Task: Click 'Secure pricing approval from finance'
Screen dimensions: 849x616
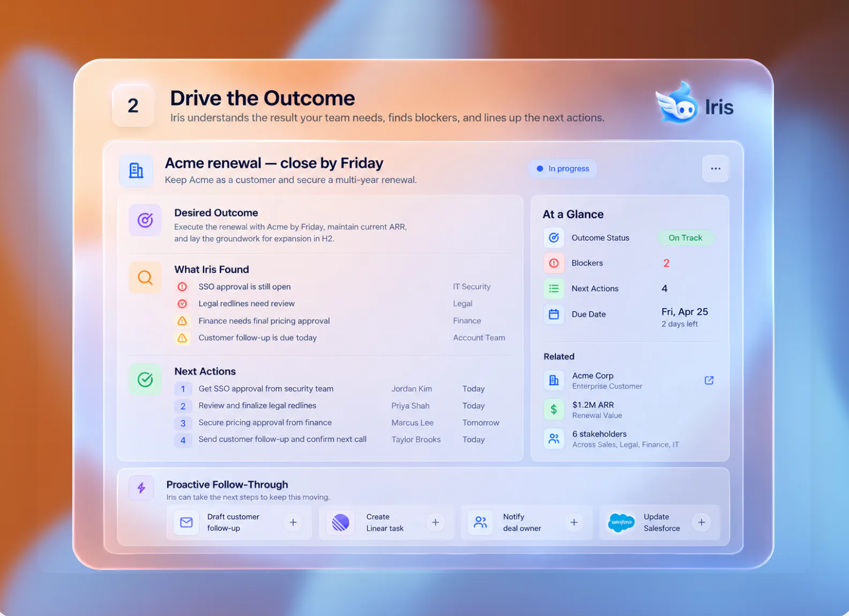Action: pyautogui.click(x=265, y=423)
